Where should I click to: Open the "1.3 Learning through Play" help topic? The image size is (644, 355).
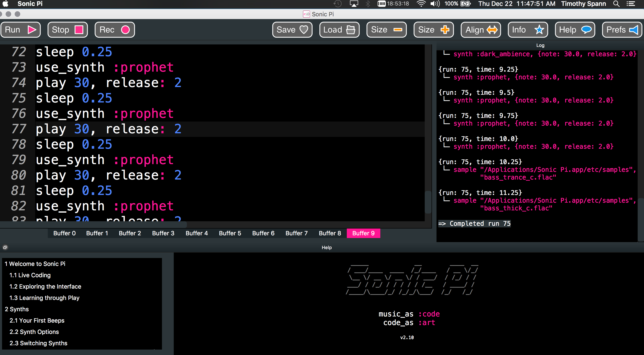coord(44,298)
